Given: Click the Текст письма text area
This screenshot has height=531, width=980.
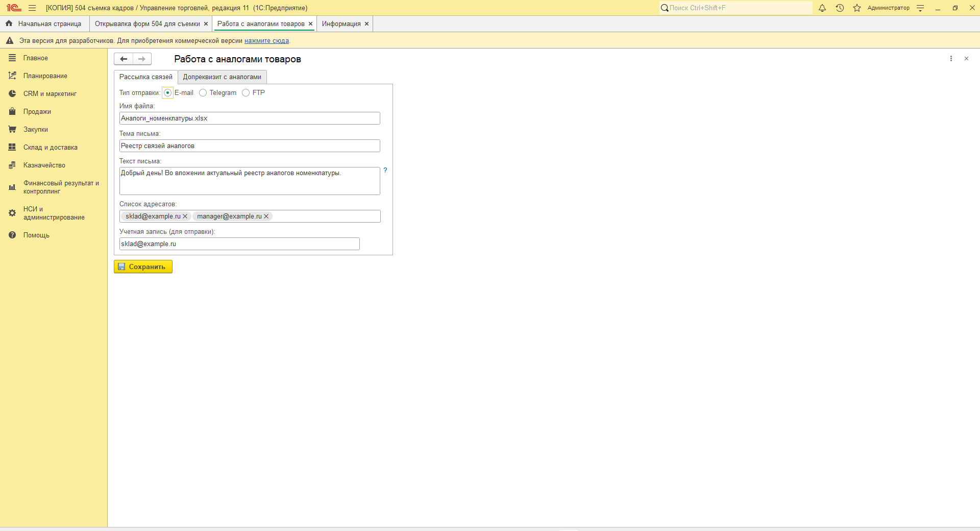Looking at the screenshot, I should 250,181.
